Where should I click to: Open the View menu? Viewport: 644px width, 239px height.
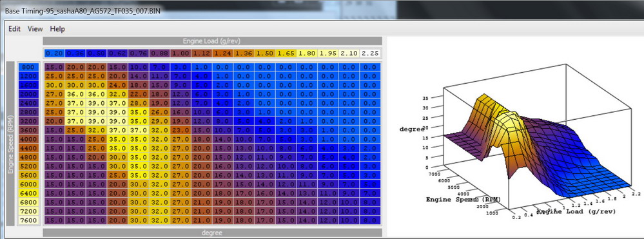[x=35, y=29]
